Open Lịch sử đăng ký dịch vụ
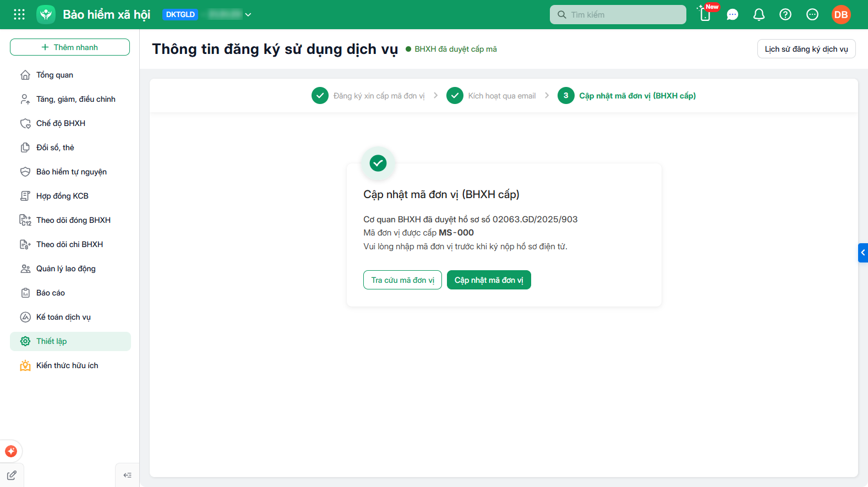The width and height of the screenshot is (868, 487). coord(806,49)
